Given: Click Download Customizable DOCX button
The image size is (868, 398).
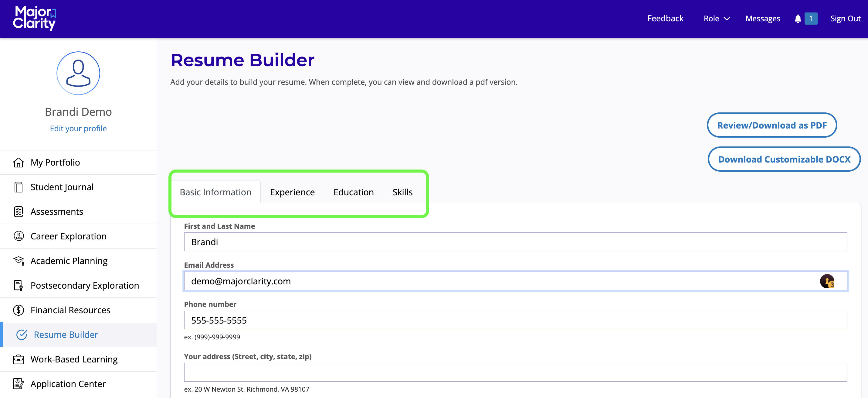Looking at the screenshot, I should pos(784,159).
